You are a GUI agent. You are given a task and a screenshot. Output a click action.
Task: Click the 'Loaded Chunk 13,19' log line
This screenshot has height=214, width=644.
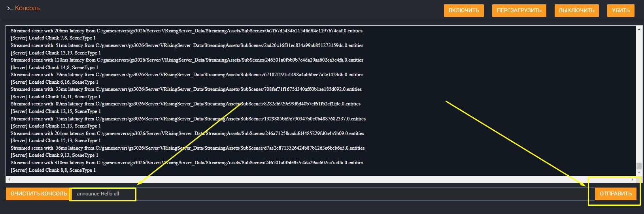coord(55,53)
